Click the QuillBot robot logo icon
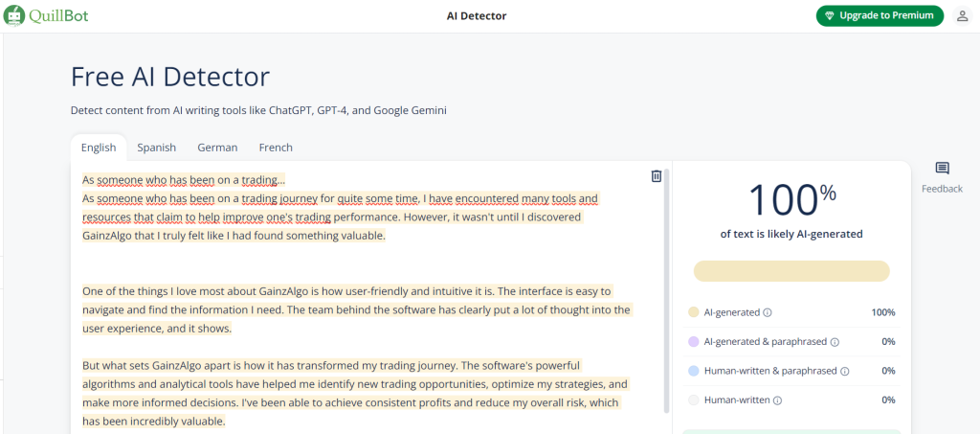The width and height of the screenshot is (980, 434). [x=14, y=15]
